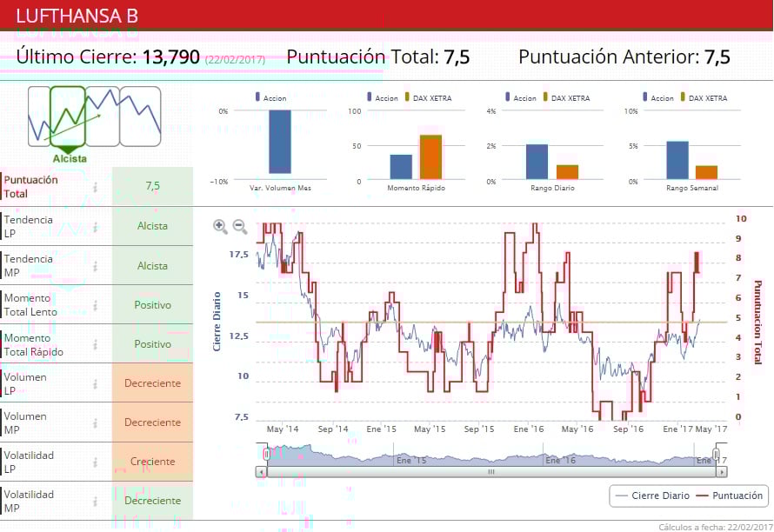Click the Puntuación Anterior 7,5 text
Viewport: 774px width, 532px height.
point(624,57)
